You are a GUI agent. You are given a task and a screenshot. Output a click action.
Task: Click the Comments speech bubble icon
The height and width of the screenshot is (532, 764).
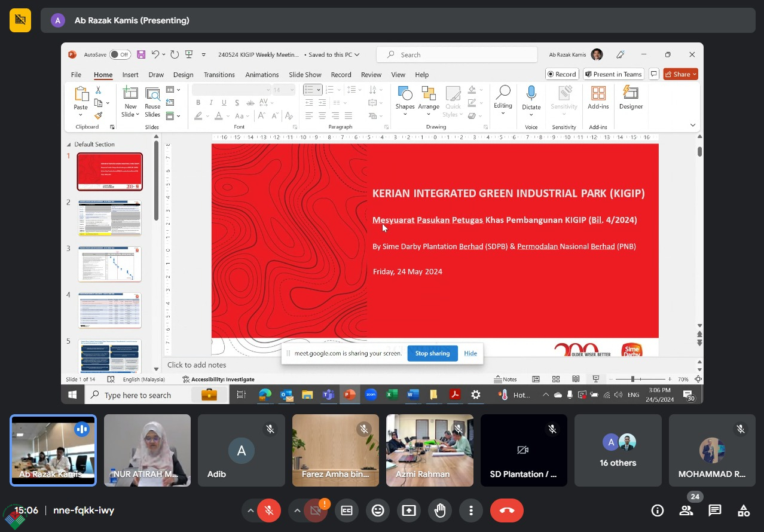pos(654,74)
